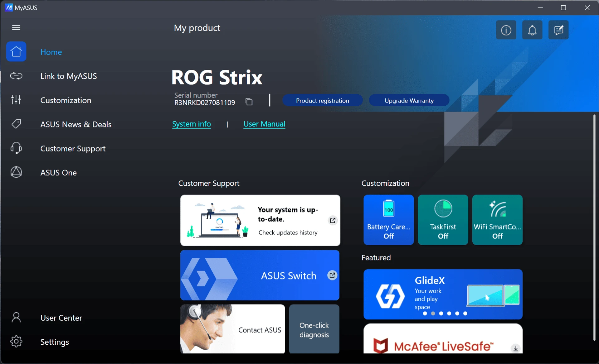Viewport: 599px width, 364px height.
Task: Open Link to MyASUS menu item
Action: [x=69, y=76]
